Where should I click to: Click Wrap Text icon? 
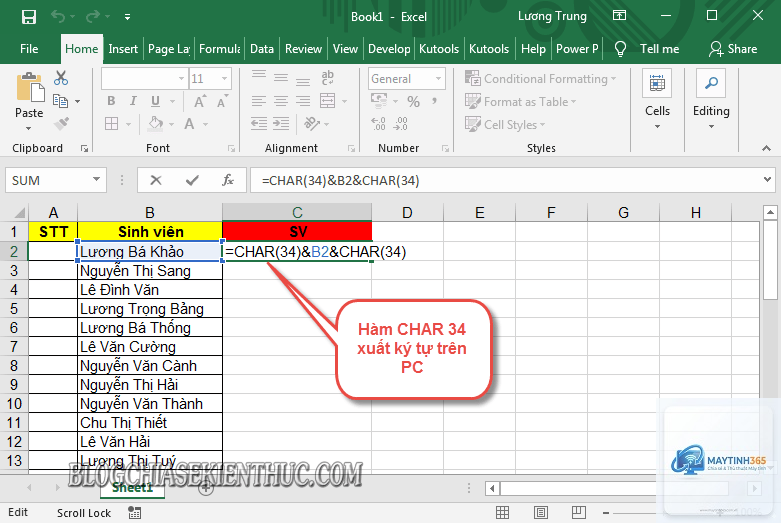[x=327, y=77]
